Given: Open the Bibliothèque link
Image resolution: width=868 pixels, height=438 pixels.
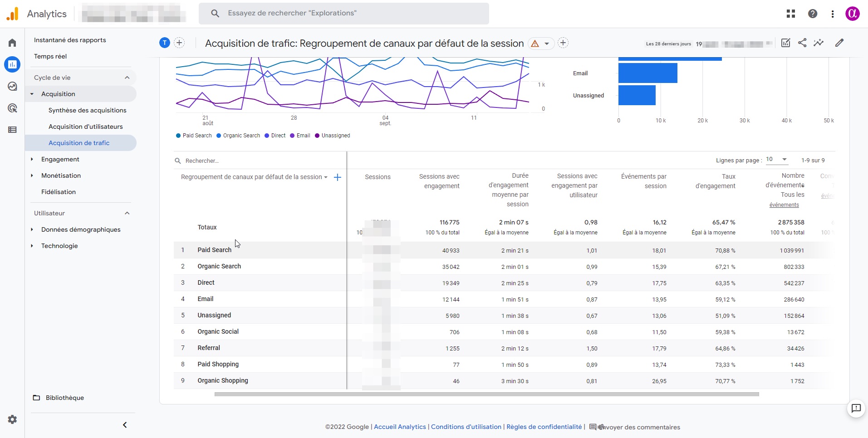Looking at the screenshot, I should click(64, 398).
